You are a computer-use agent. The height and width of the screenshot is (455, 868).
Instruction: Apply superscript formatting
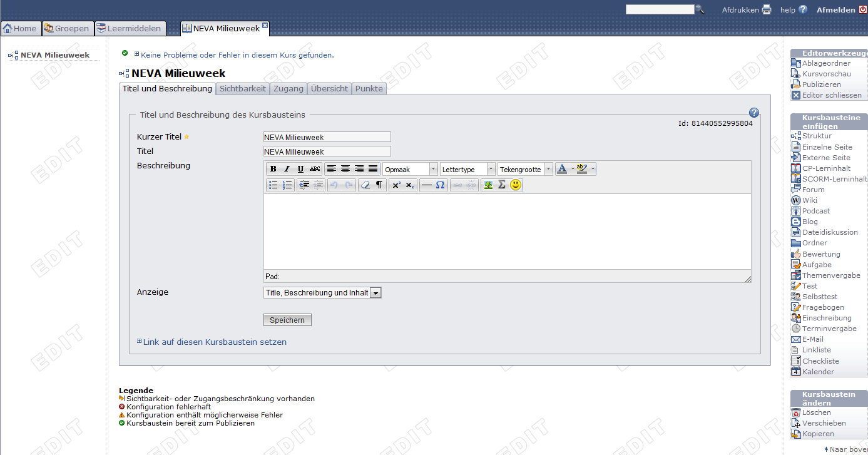pos(396,185)
